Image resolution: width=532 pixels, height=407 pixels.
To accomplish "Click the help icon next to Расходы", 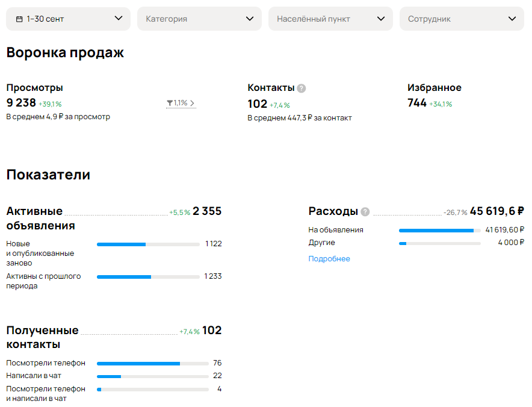I will [x=365, y=212].
